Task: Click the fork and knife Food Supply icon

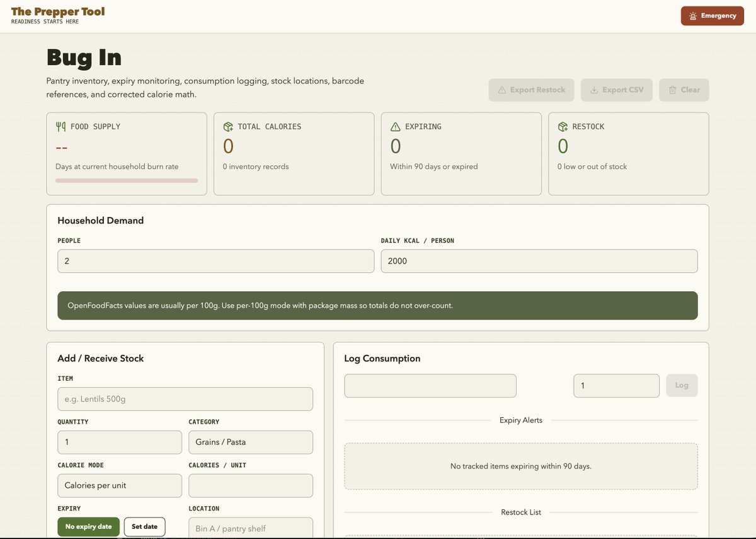Action: point(60,127)
